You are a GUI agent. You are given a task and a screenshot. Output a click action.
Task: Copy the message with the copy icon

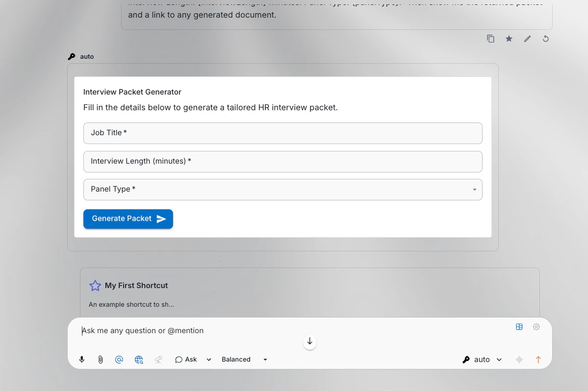(490, 39)
